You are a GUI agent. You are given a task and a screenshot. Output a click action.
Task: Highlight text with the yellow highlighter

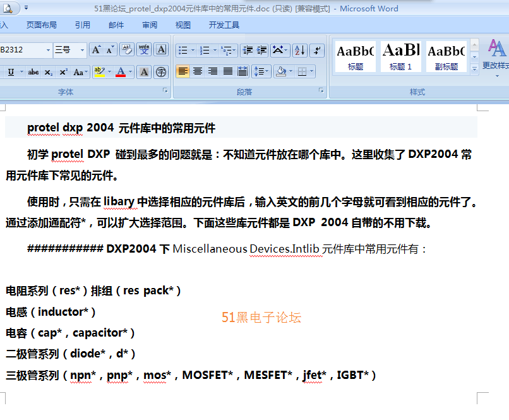click(x=99, y=72)
